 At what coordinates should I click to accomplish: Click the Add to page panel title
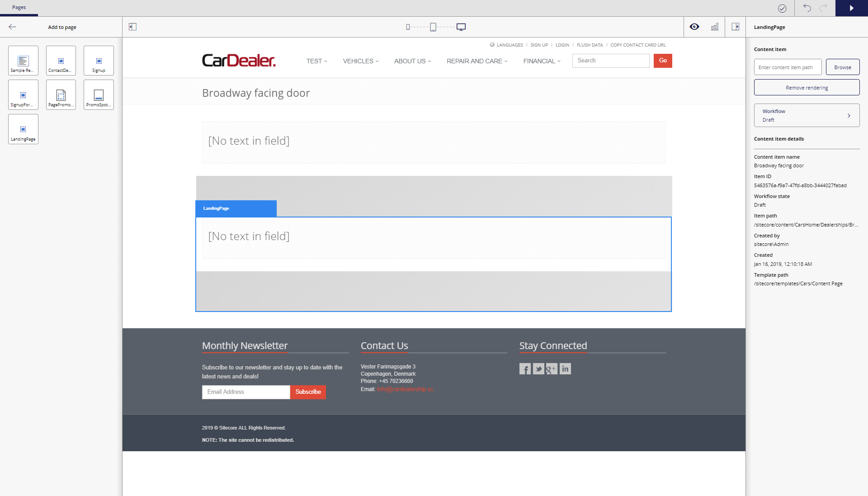point(62,27)
